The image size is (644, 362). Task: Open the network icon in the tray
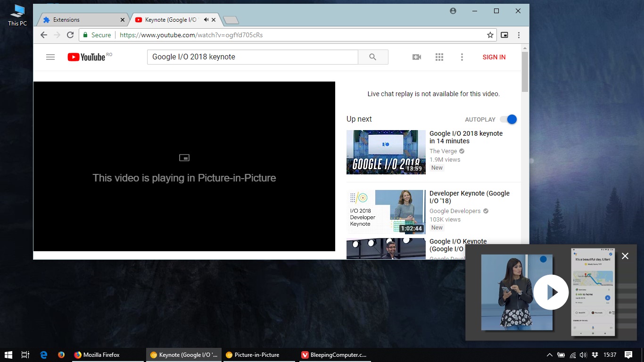click(x=573, y=355)
